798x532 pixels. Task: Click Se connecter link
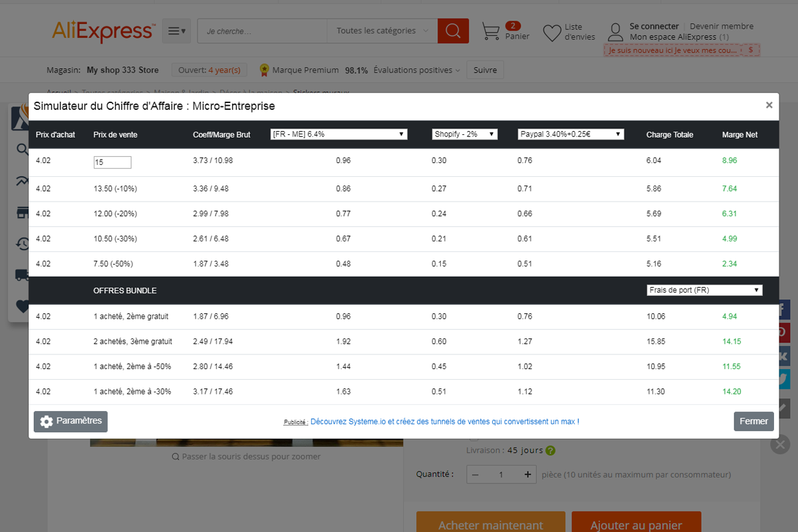pyautogui.click(x=654, y=27)
